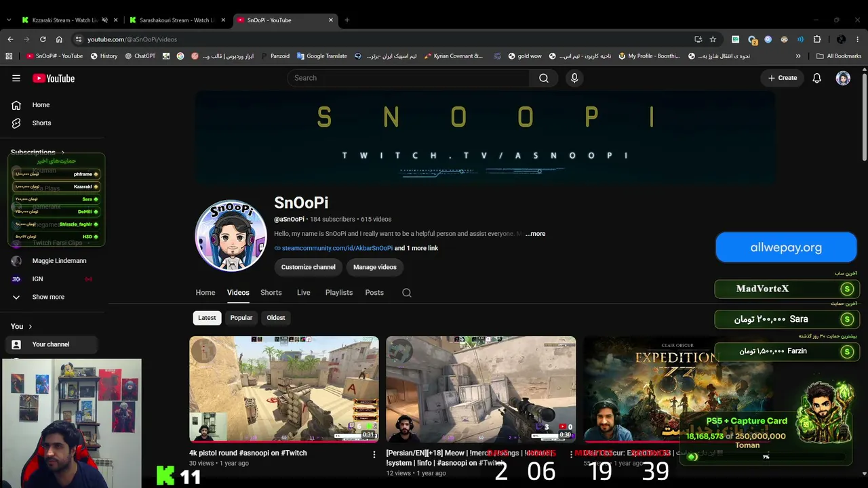Open the '4k pistol round #asnoopi on #Twitch' title
The width and height of the screenshot is (868, 488).
(248, 453)
